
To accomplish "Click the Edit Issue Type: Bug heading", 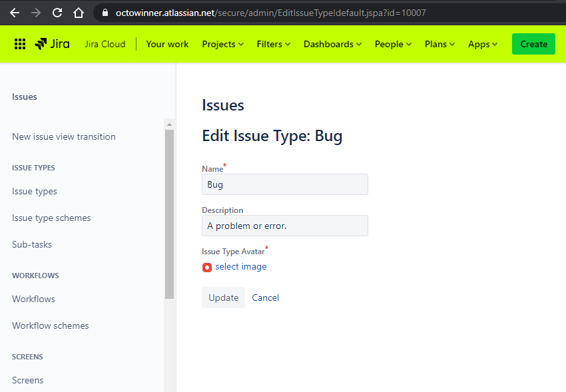I will tap(272, 136).
